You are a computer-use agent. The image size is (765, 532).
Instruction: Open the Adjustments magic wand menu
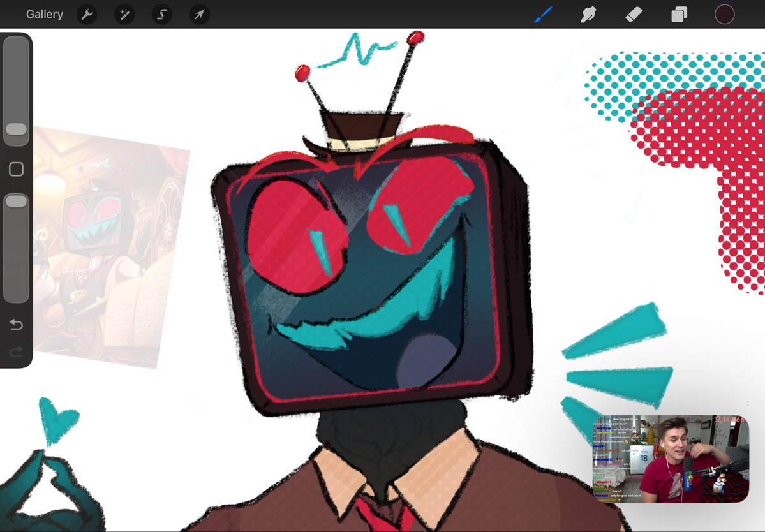[x=124, y=15]
